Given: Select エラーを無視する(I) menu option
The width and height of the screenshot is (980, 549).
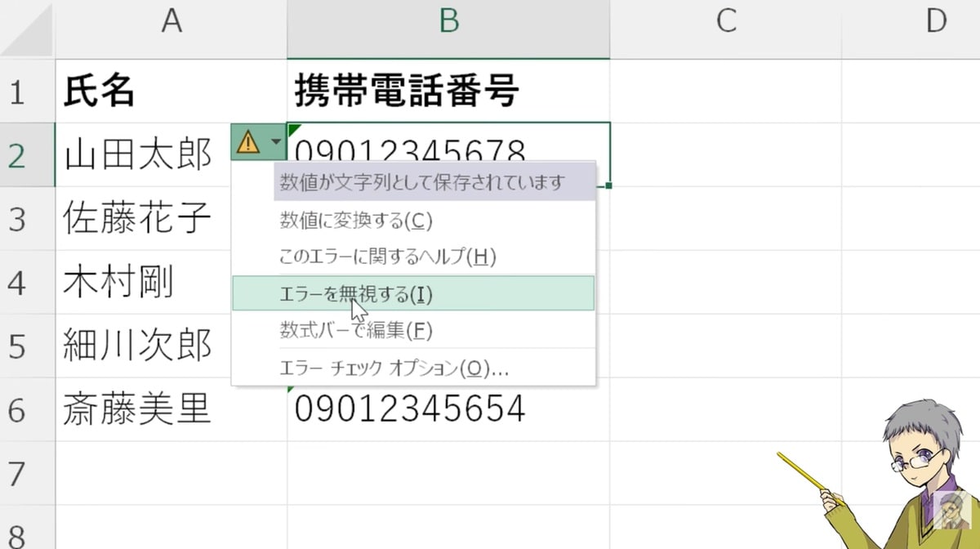Looking at the screenshot, I should pyautogui.click(x=413, y=293).
